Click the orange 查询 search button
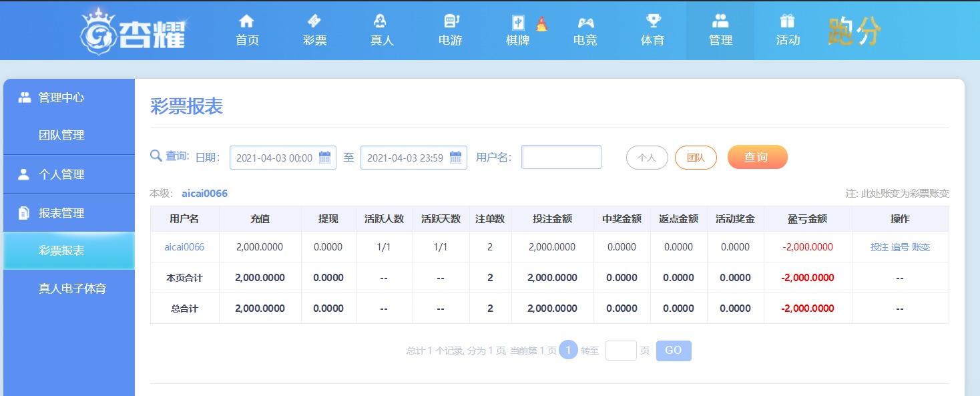This screenshot has height=396, width=980. (x=758, y=157)
